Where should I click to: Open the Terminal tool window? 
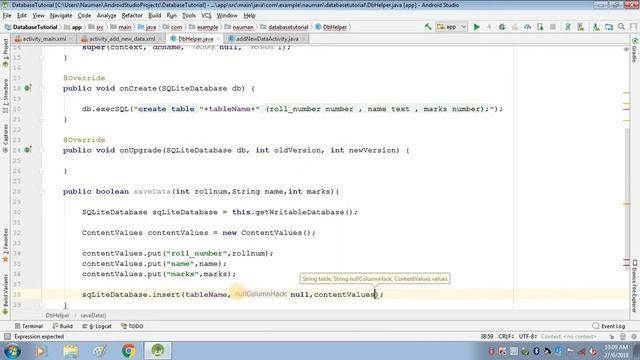(29, 326)
